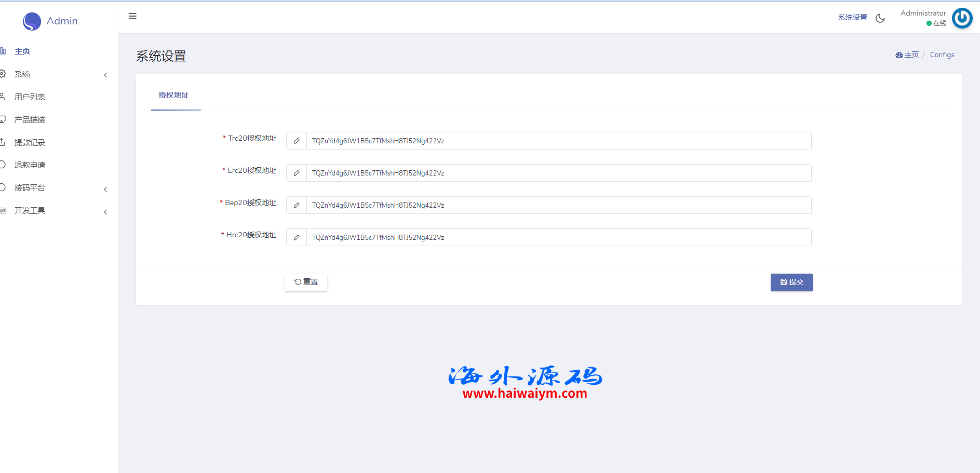This screenshot has height=473, width=980.
Task: Expand the 系统 sidebar submenu chevron
Action: point(105,75)
